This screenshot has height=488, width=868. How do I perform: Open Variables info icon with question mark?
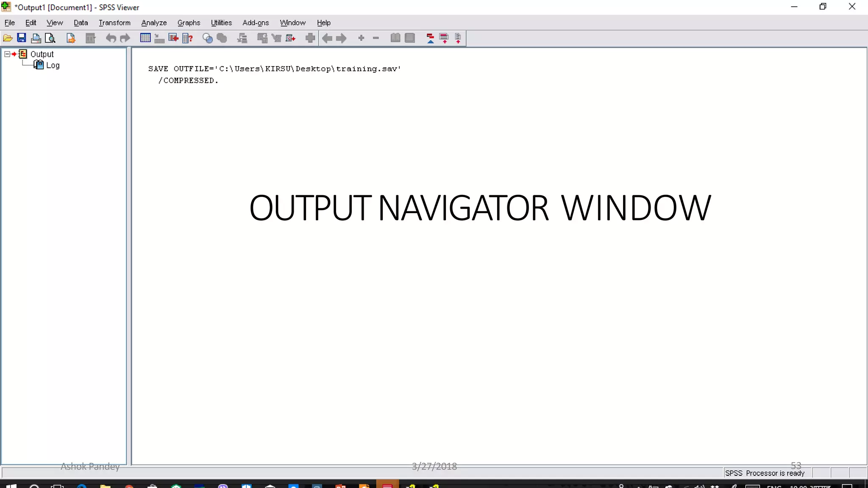[x=187, y=38]
